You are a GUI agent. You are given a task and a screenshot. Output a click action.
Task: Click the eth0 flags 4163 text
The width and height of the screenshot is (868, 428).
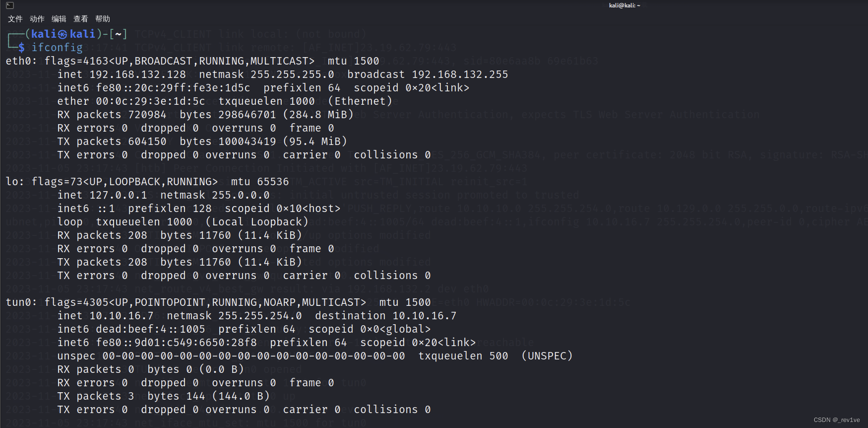tap(180, 61)
